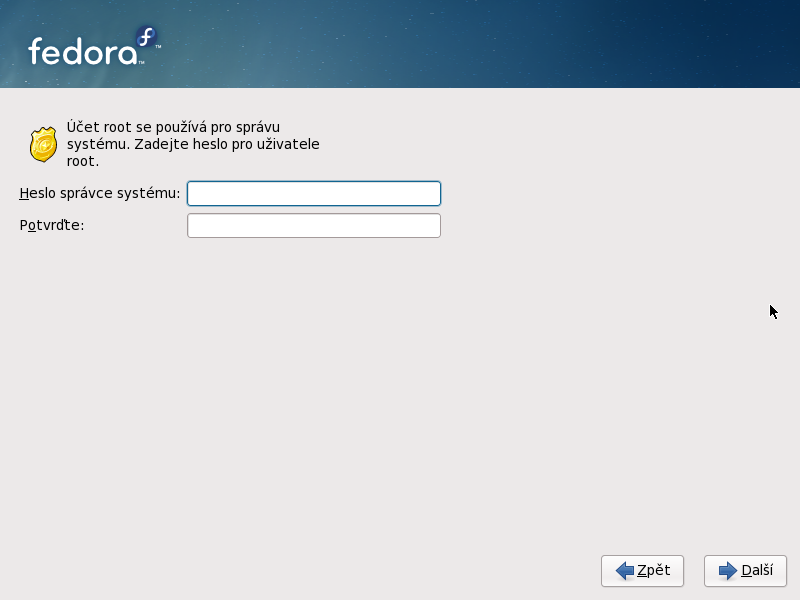Click the 'Potvrďte:' label

(52, 225)
